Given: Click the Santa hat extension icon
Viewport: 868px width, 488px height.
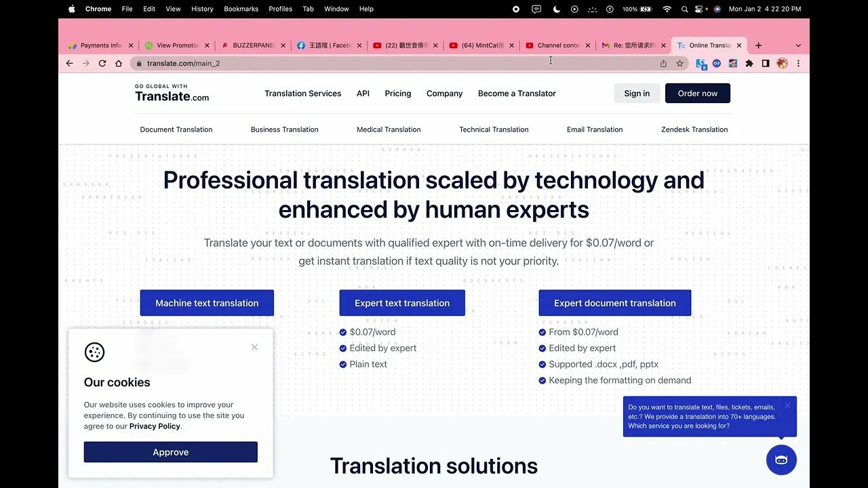Looking at the screenshot, I should pyautogui.click(x=733, y=63).
